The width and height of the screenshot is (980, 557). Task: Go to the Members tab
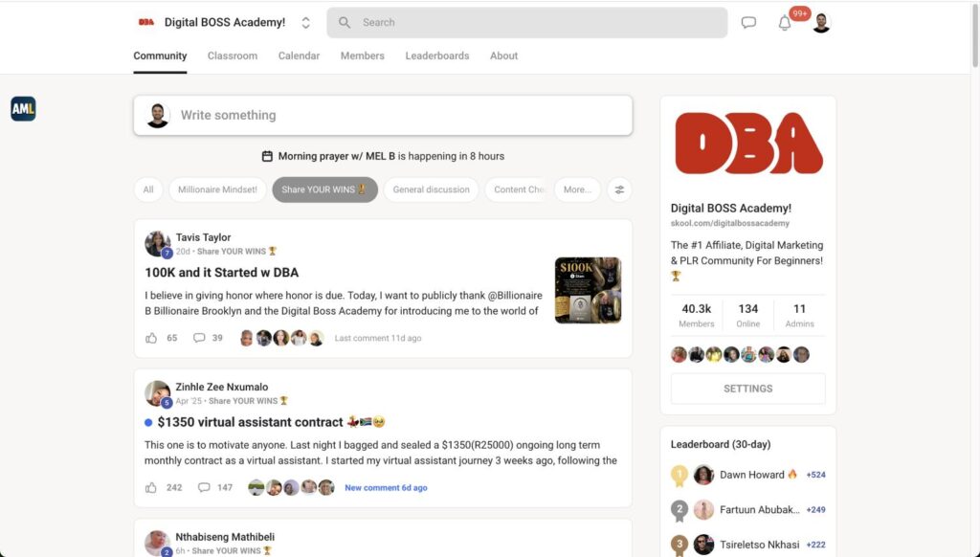pos(363,56)
